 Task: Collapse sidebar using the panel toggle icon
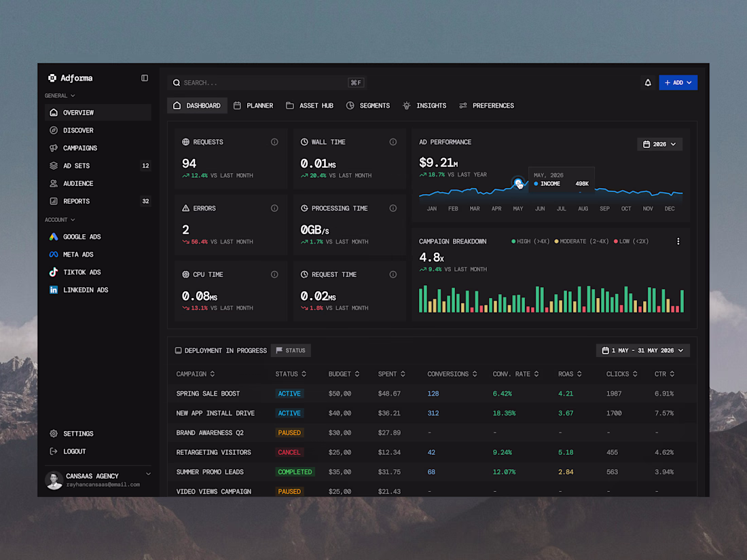tap(145, 78)
